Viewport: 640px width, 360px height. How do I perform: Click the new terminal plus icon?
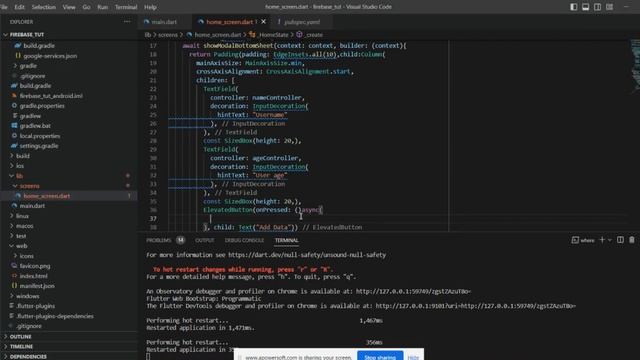point(602,240)
